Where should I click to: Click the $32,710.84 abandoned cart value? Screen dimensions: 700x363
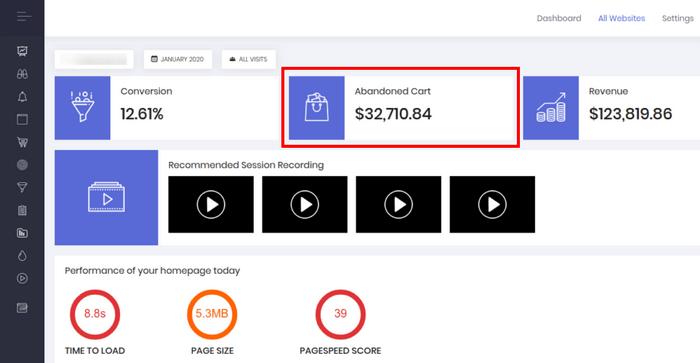tap(393, 114)
